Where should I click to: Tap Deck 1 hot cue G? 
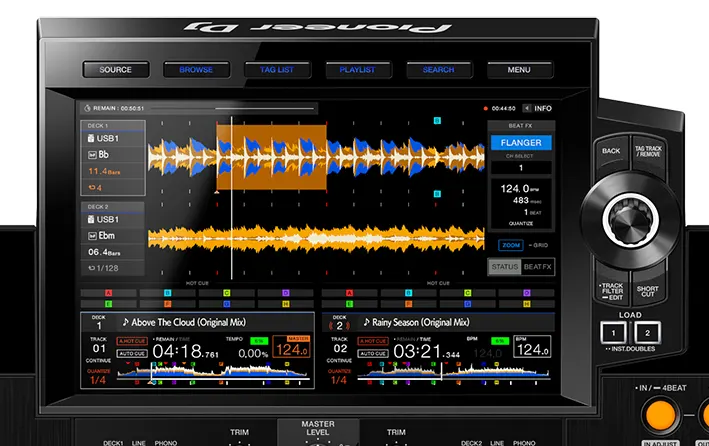[x=227, y=304]
